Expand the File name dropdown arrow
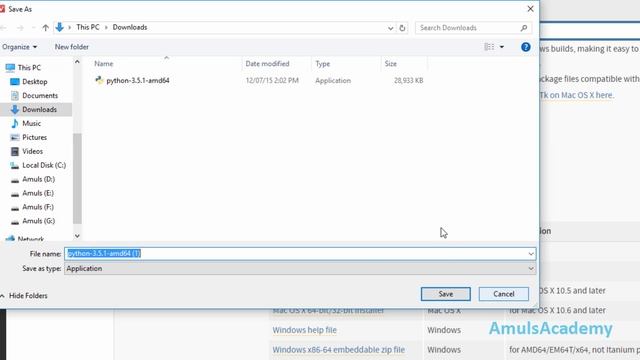Viewport: 640px width, 360px height. click(x=531, y=254)
